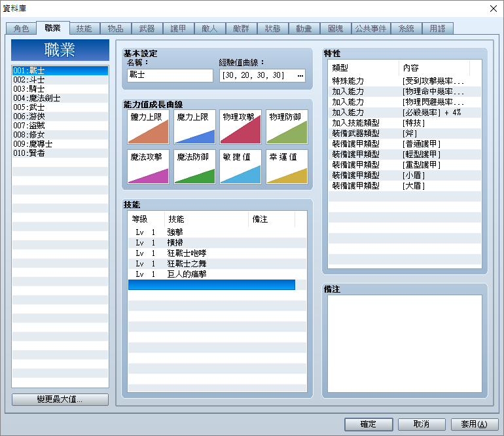Click the 名稱 input field containing 戰士
The image size is (504, 436).
point(170,75)
